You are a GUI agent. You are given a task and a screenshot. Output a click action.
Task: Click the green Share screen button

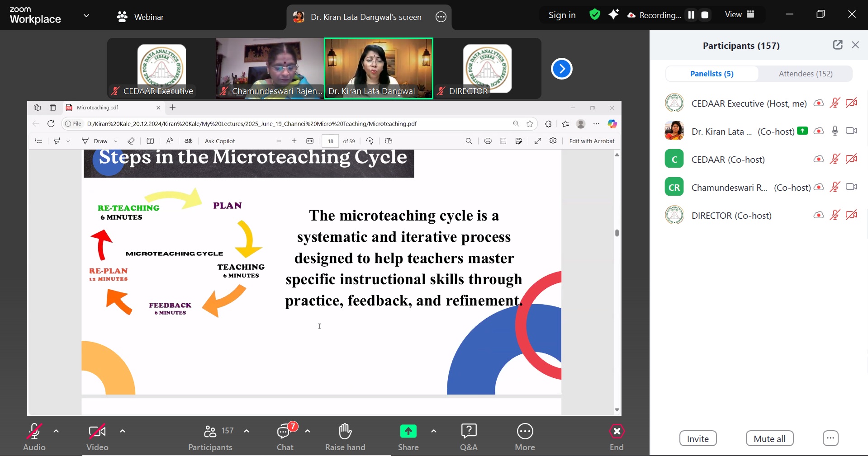pyautogui.click(x=408, y=432)
